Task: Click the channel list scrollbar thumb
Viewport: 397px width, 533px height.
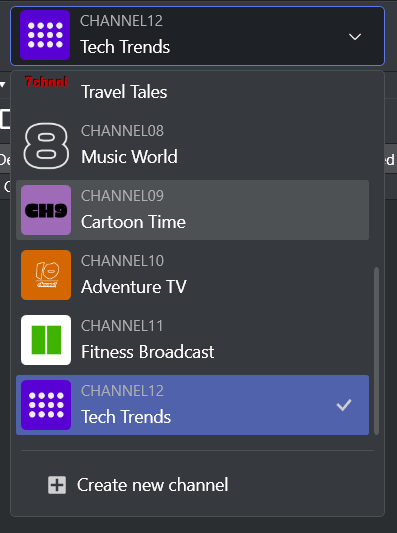Action: pyautogui.click(x=376, y=351)
